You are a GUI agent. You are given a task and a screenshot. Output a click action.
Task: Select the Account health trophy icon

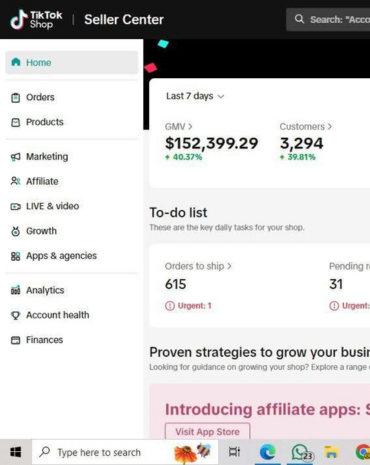click(16, 315)
